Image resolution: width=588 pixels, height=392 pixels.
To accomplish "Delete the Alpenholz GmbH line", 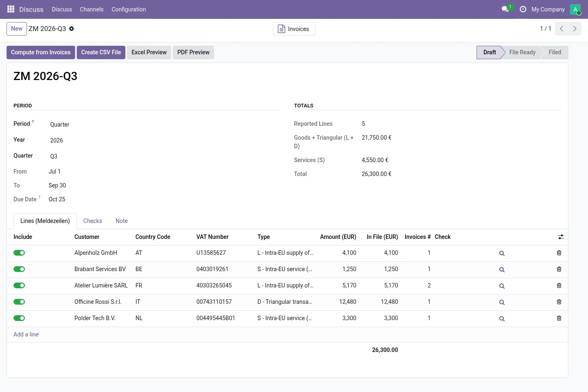I will tap(559, 253).
